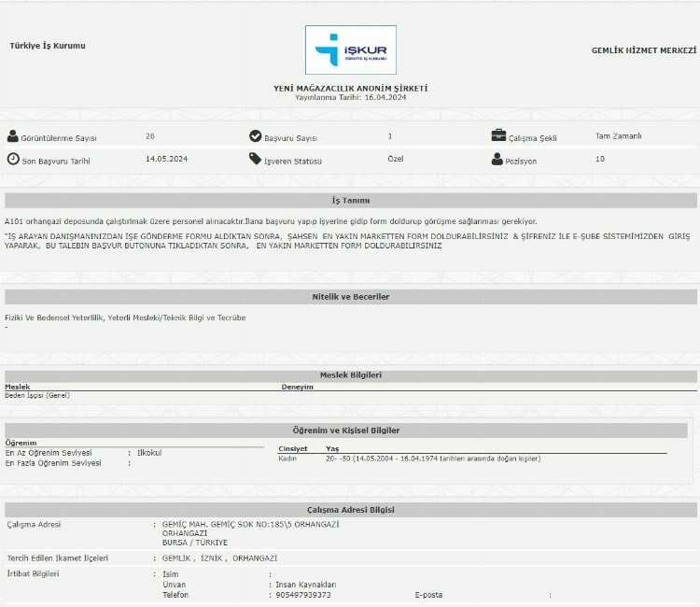
Task: Click the Başvuru Sayısı checkmark icon
Action: [255, 136]
